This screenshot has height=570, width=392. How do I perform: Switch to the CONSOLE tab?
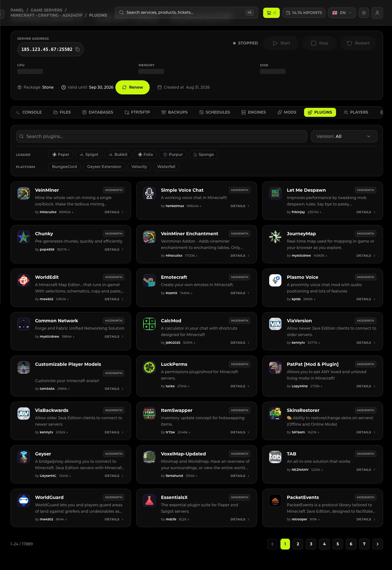pyautogui.click(x=29, y=112)
